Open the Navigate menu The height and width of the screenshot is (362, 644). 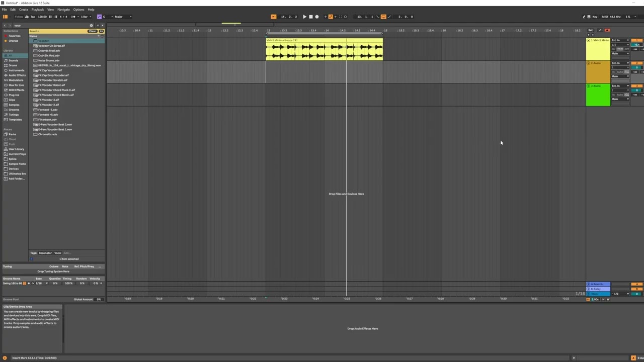63,10
